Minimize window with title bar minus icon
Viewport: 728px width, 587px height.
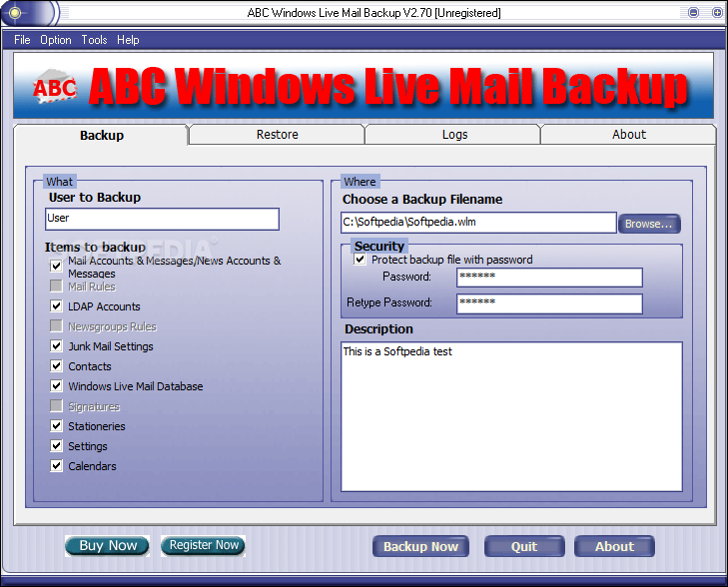click(x=693, y=13)
